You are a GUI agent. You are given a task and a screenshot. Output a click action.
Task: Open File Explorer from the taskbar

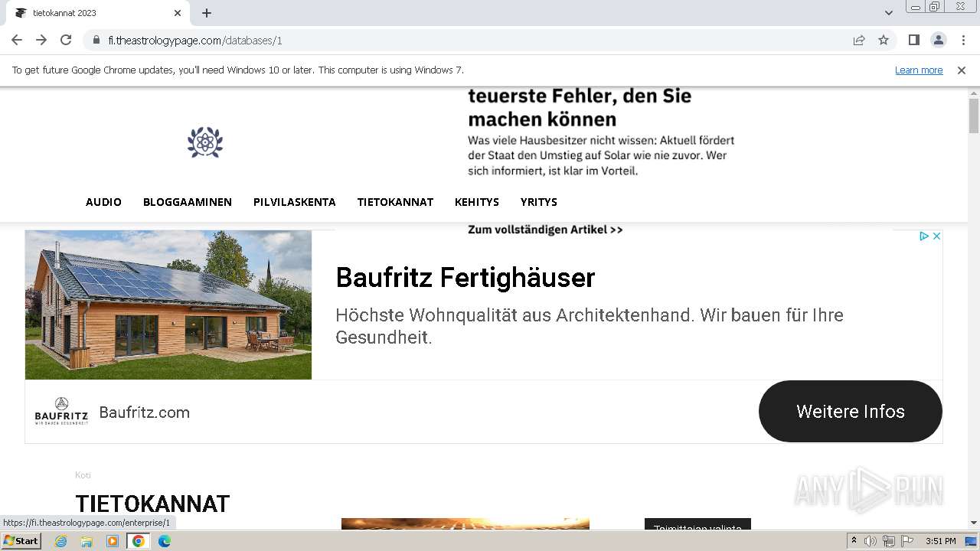[x=87, y=541]
